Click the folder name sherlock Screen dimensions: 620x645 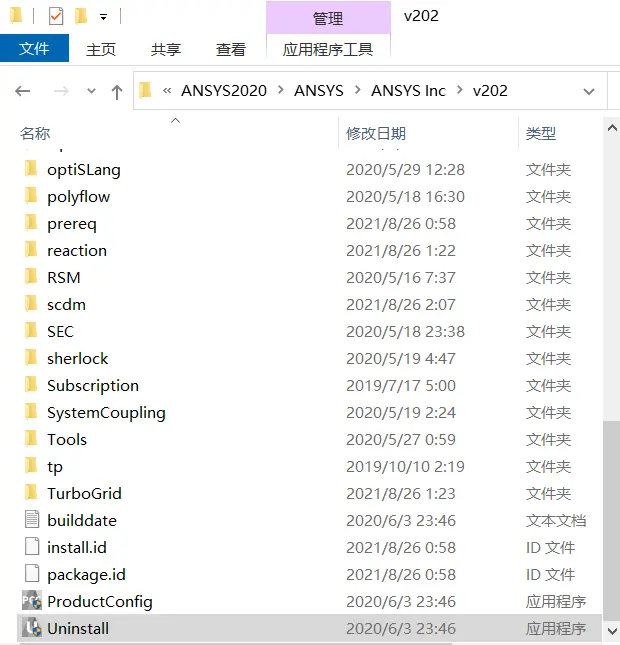pyautogui.click(x=77, y=359)
